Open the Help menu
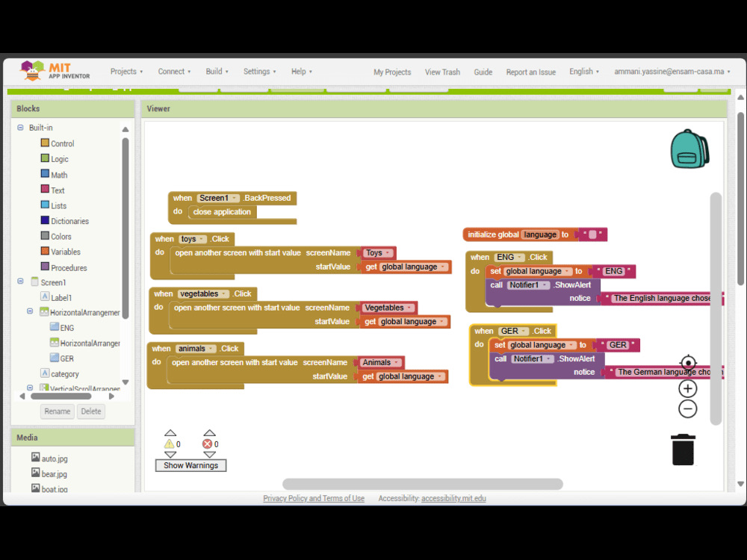This screenshot has width=747, height=560. pos(302,72)
